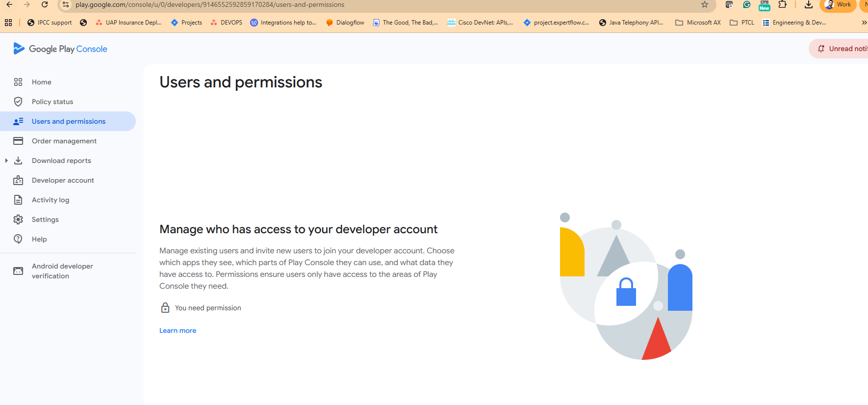The image size is (868, 405).
Task: Open the Settings gear icon
Action: [x=18, y=219]
